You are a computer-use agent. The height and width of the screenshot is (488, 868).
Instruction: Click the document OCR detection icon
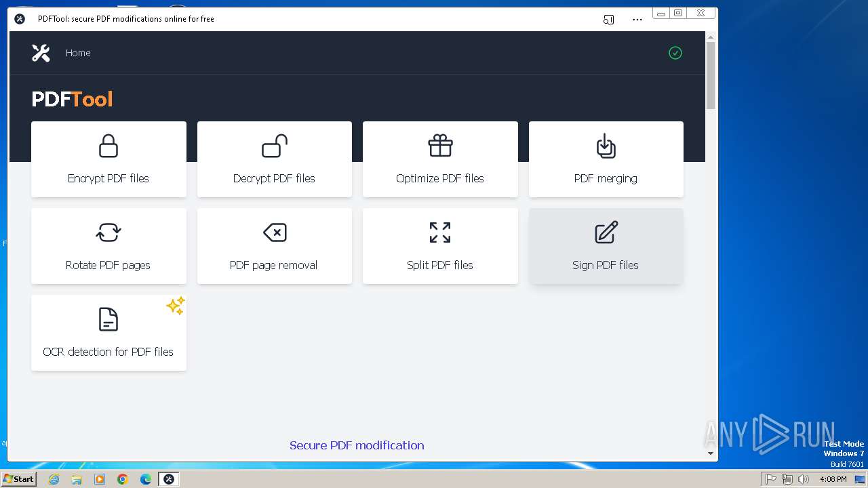point(108,319)
